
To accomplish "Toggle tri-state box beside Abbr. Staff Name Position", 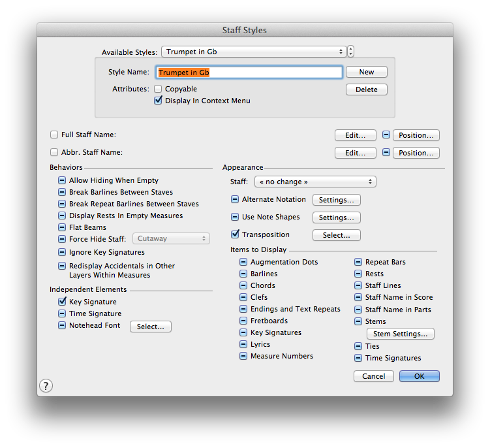I will [x=386, y=153].
